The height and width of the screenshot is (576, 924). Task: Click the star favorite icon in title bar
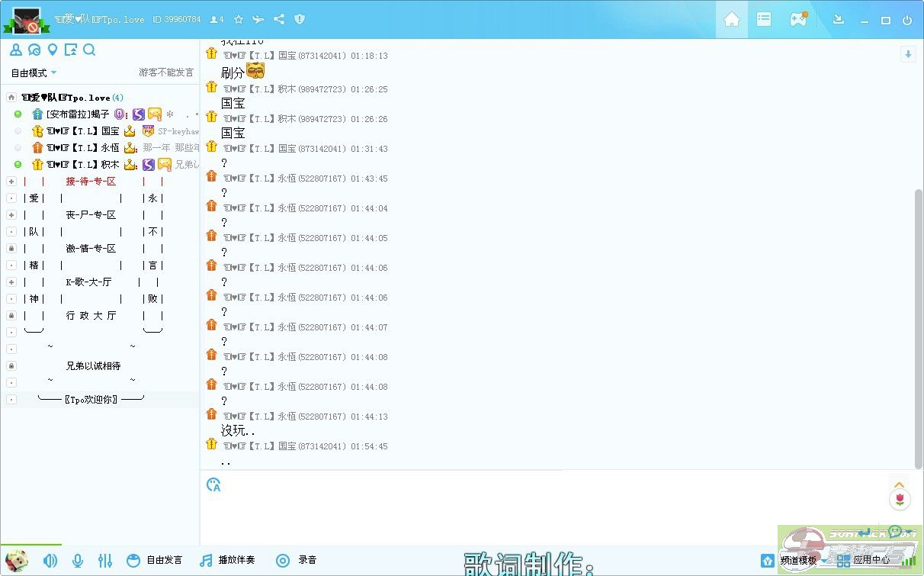click(239, 19)
